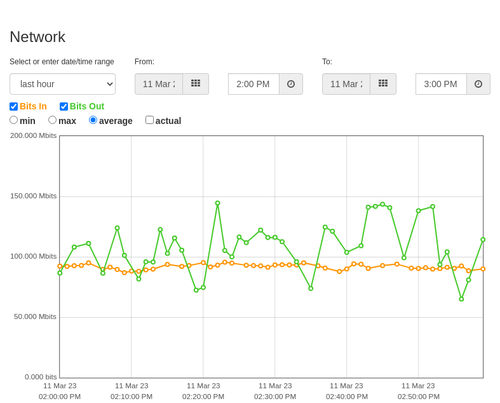
Task: Click the first orange Bits In point on chart
Action: 60,266
